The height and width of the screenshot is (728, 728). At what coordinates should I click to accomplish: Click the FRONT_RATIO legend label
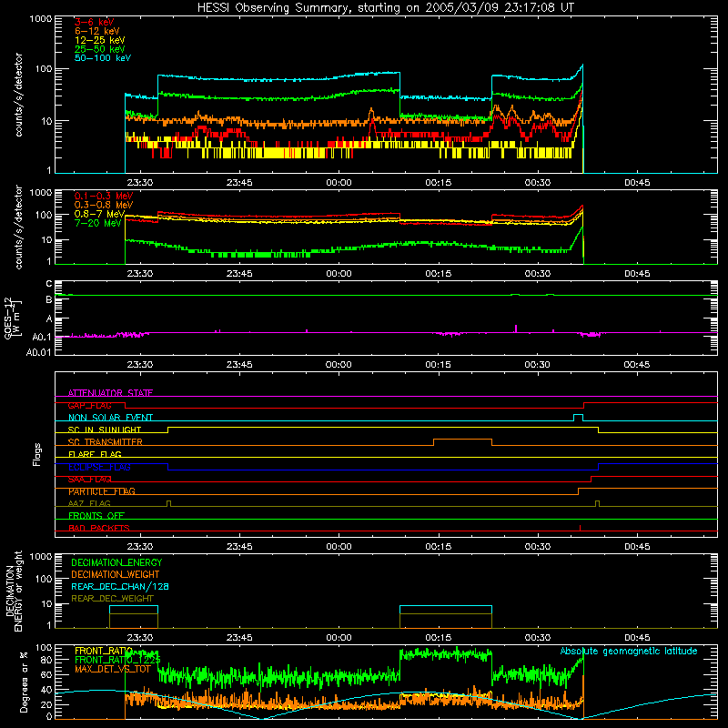coord(104,651)
